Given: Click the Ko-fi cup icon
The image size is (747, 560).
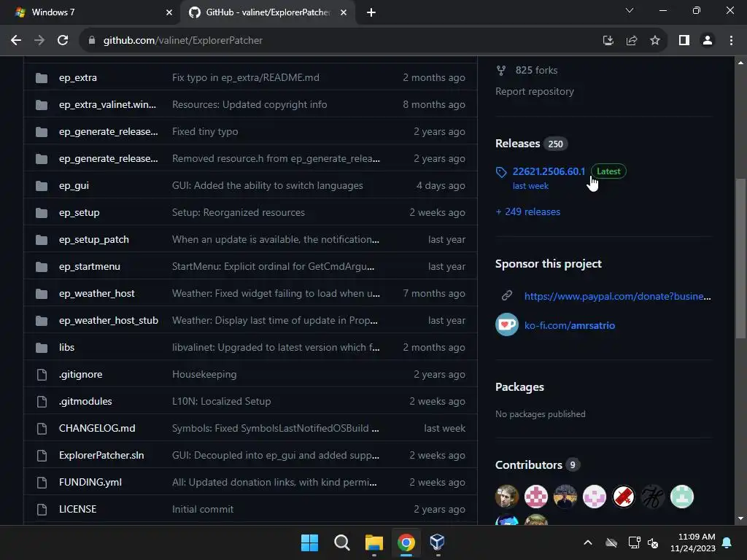Looking at the screenshot, I should [x=507, y=324].
